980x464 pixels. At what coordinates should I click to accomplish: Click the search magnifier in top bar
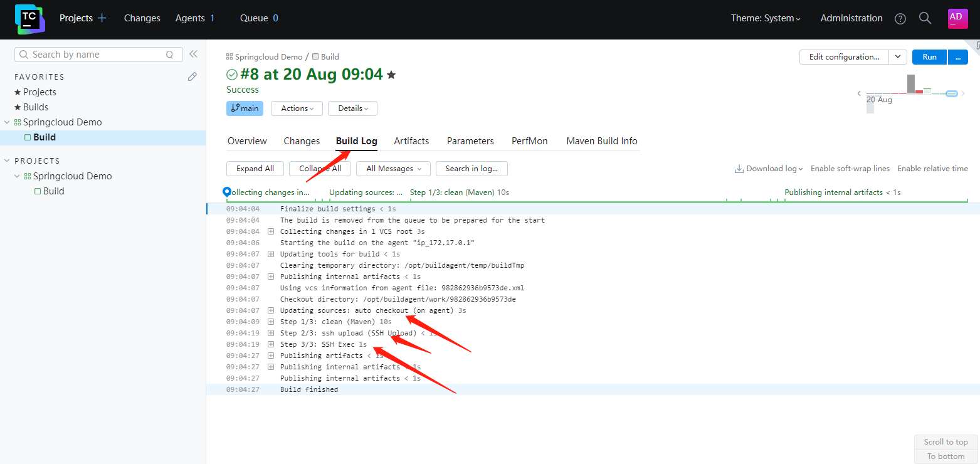pos(925,18)
